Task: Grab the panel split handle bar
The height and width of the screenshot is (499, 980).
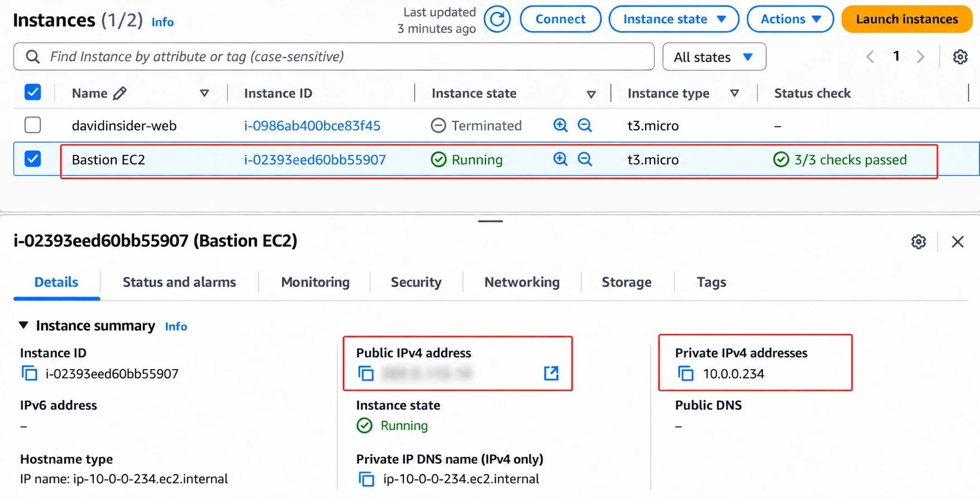Action: coord(491,221)
